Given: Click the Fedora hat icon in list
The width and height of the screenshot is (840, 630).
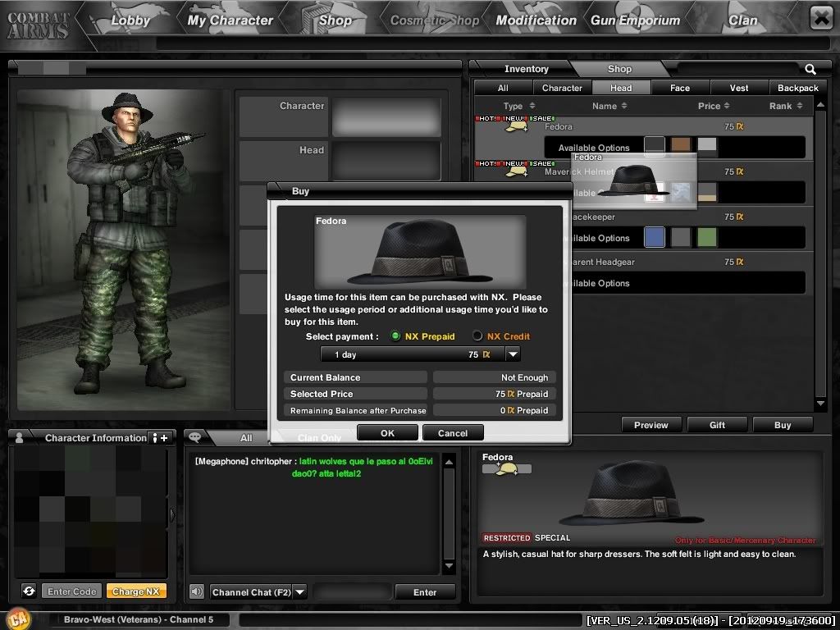Looking at the screenshot, I should pyautogui.click(x=517, y=127).
